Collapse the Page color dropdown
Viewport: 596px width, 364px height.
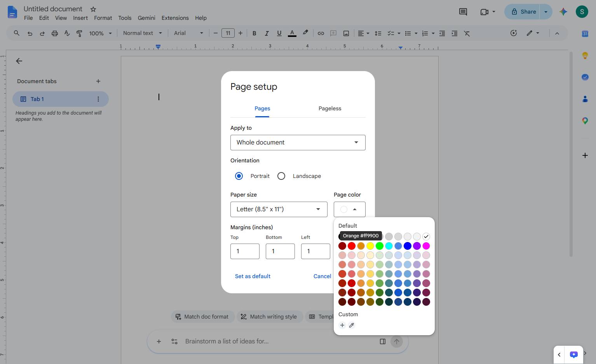tap(350, 209)
